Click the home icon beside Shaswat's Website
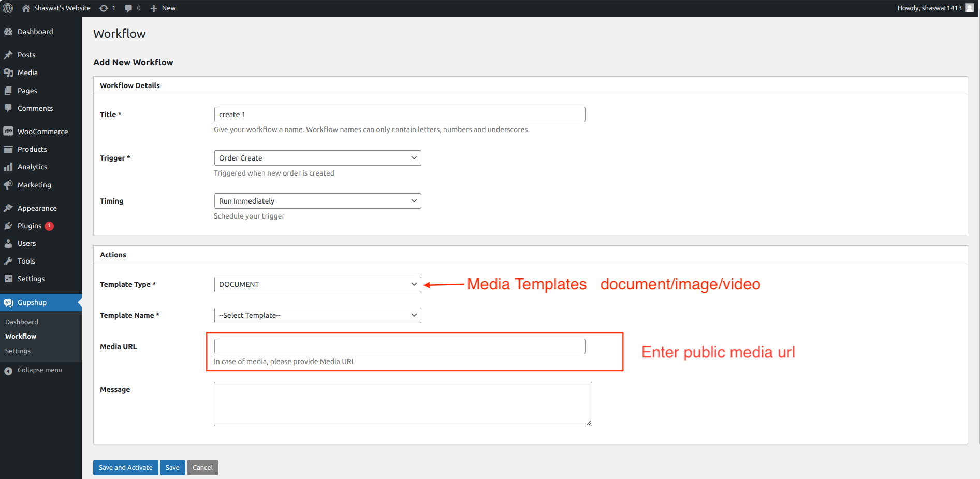Image resolution: width=980 pixels, height=479 pixels. pyautogui.click(x=26, y=8)
